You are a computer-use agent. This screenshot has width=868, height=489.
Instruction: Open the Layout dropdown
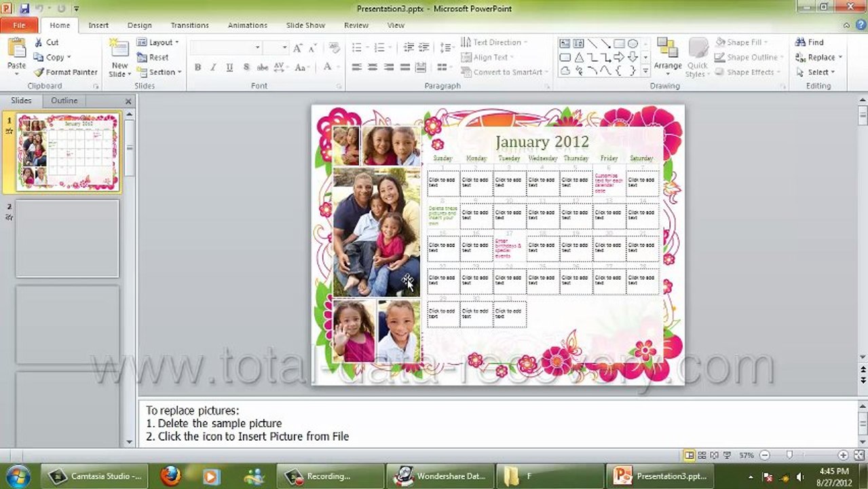tap(158, 42)
